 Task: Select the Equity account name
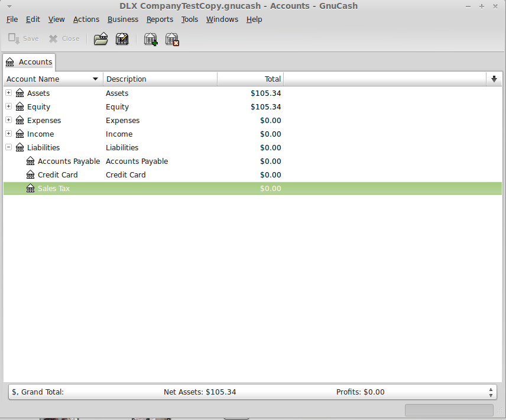(39, 107)
